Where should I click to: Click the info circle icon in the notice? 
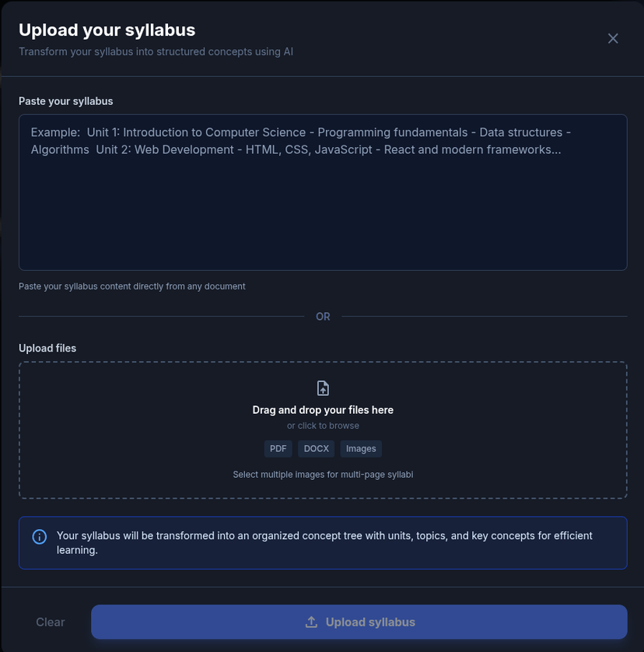[x=39, y=537]
